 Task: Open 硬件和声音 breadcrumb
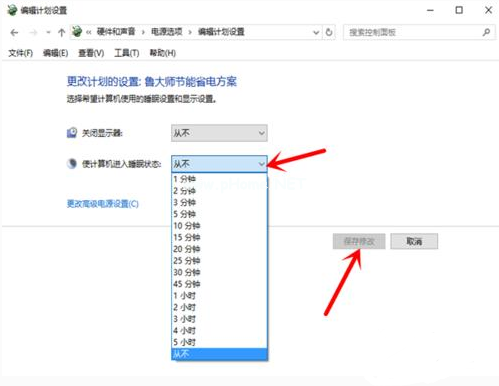click(116, 32)
